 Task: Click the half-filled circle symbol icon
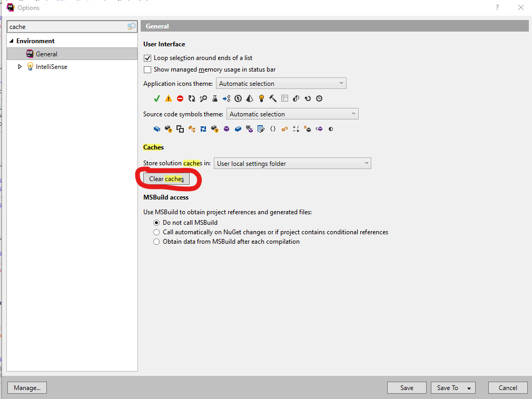click(331, 129)
